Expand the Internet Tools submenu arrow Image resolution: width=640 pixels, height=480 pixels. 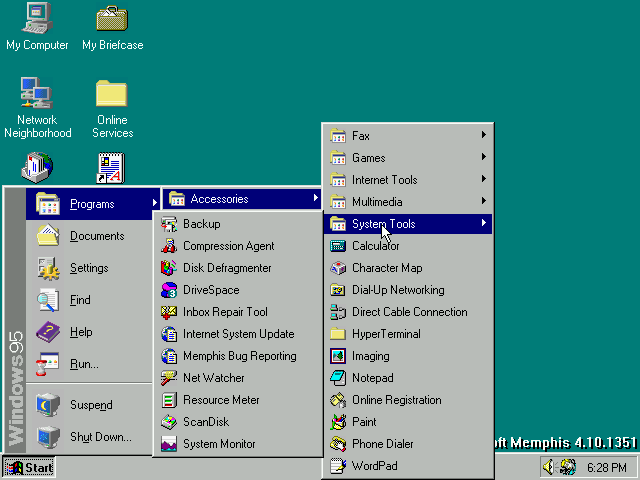tap(484, 179)
